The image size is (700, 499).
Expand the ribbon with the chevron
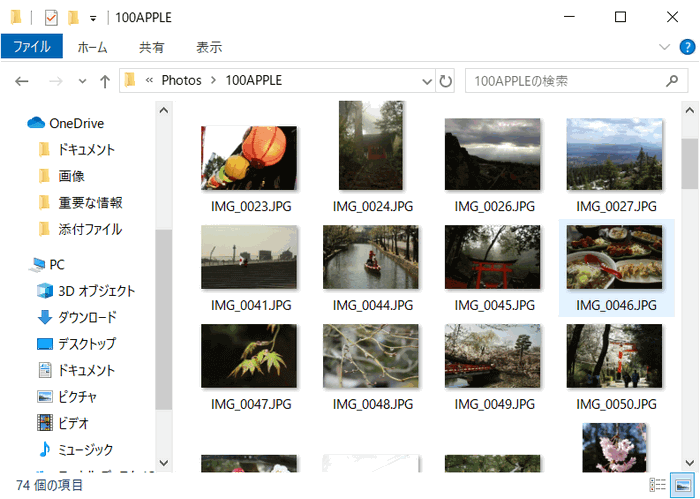[x=664, y=47]
